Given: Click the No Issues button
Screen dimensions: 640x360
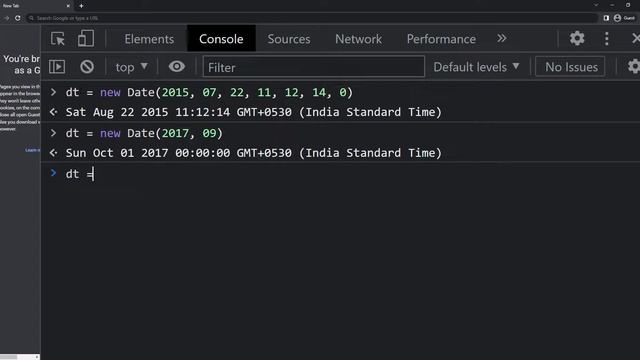Looking at the screenshot, I should tap(570, 67).
